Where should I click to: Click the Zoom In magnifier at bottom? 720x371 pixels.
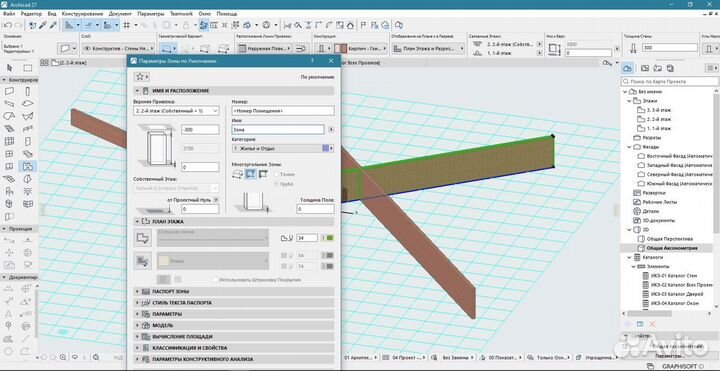pyautogui.click(x=63, y=357)
